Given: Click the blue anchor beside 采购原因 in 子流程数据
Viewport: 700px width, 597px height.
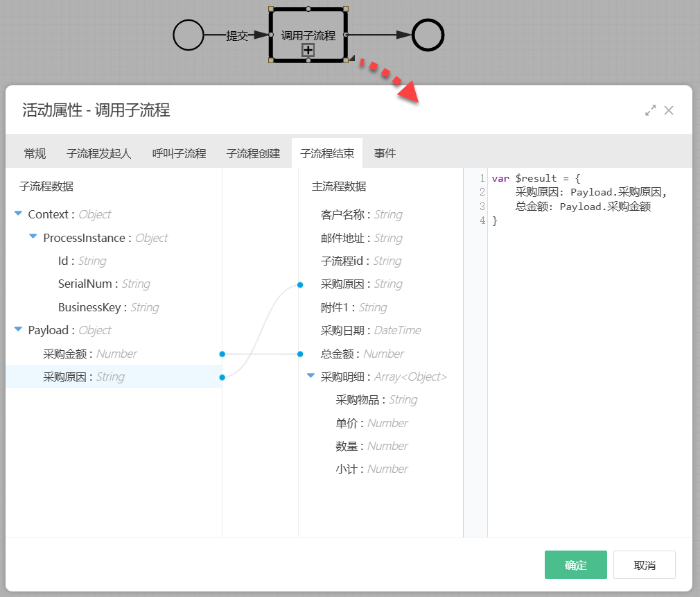Looking at the screenshot, I should 222,377.
